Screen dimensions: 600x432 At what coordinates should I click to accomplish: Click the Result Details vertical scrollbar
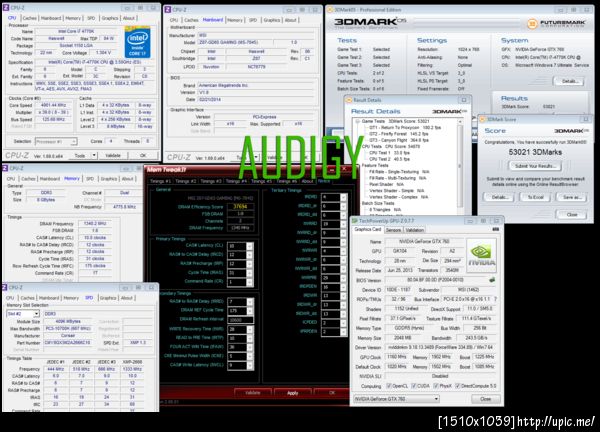[x=460, y=166]
